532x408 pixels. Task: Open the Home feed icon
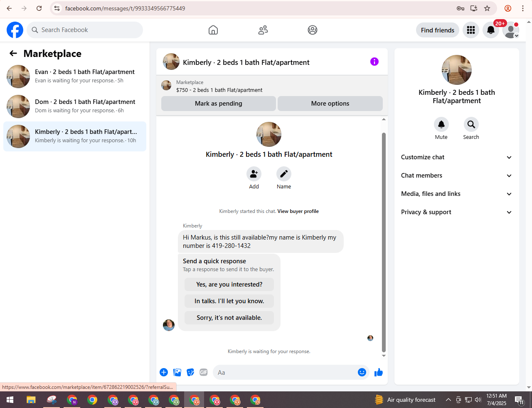(213, 30)
